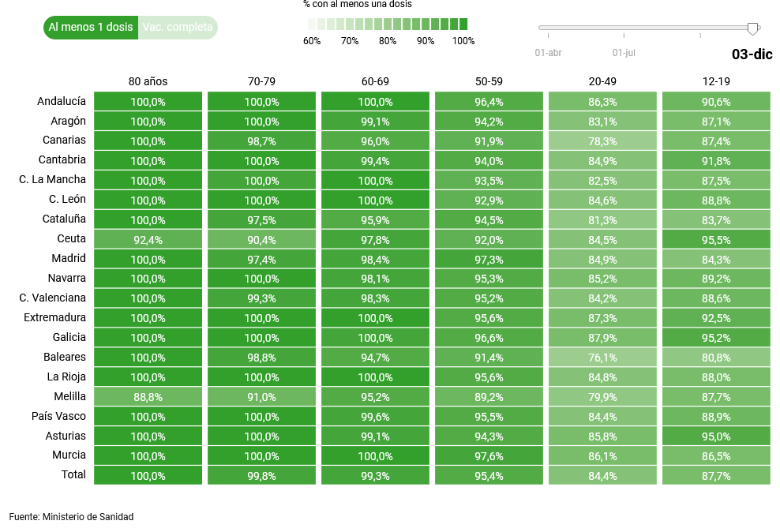Select the '12-19' age group header
780x532 pixels.
click(x=716, y=81)
